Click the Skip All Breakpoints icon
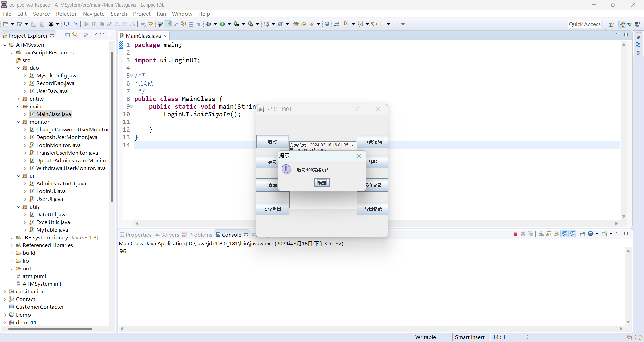Screen dimensions: 644x342 [76, 24]
